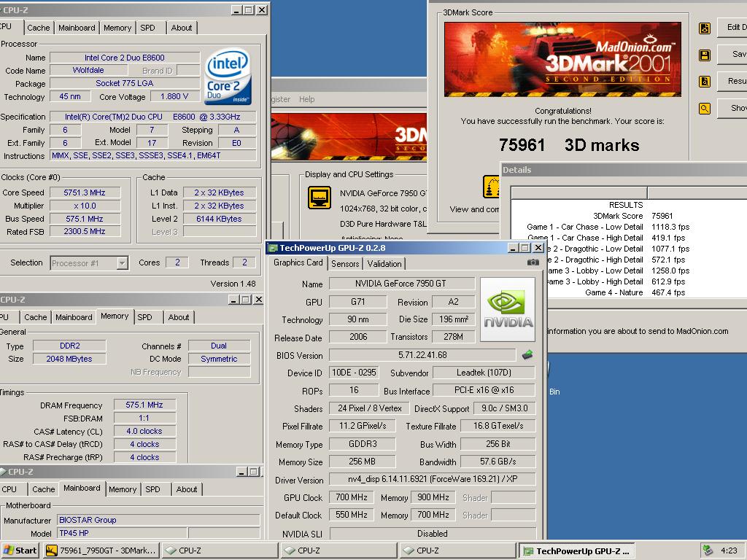Open the Windows Start menu
Image resolution: width=747 pixels, height=560 pixels.
(x=20, y=551)
